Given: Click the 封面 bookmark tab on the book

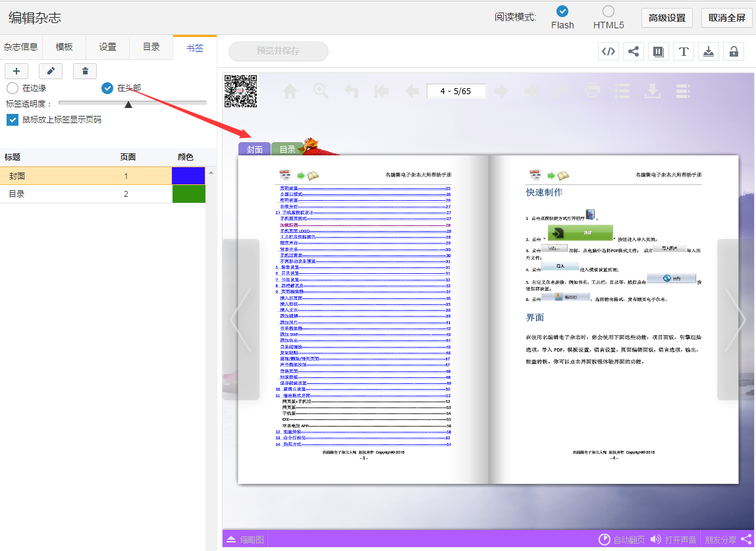Looking at the screenshot, I should (x=255, y=149).
